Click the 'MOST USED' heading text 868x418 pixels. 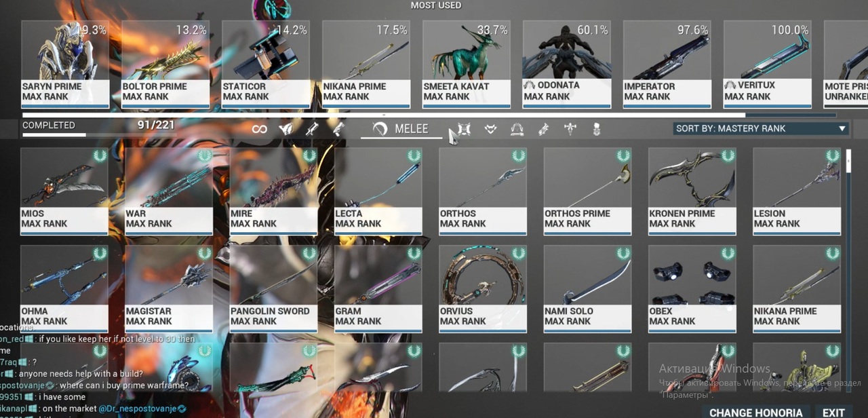436,5
